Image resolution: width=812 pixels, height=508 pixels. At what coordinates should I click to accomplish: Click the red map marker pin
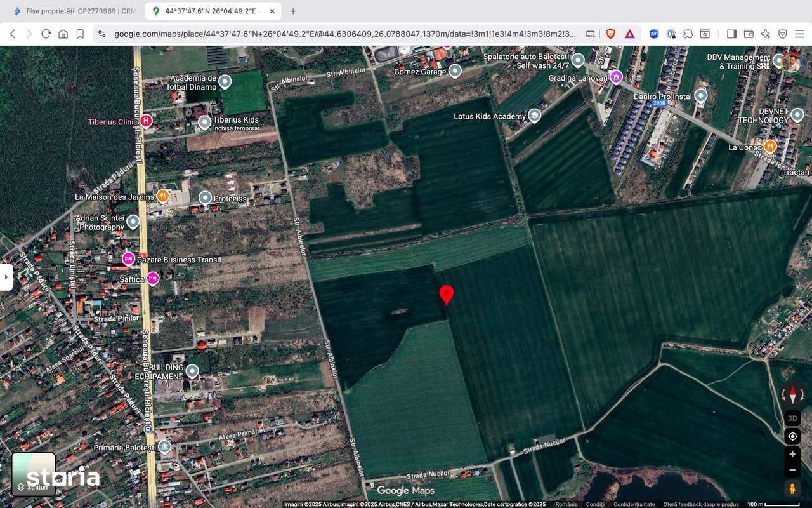click(x=447, y=294)
